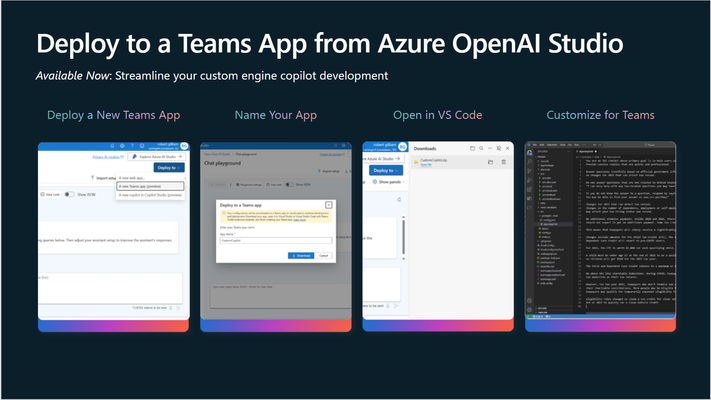Click the blue Download button in dialog

tap(301, 256)
